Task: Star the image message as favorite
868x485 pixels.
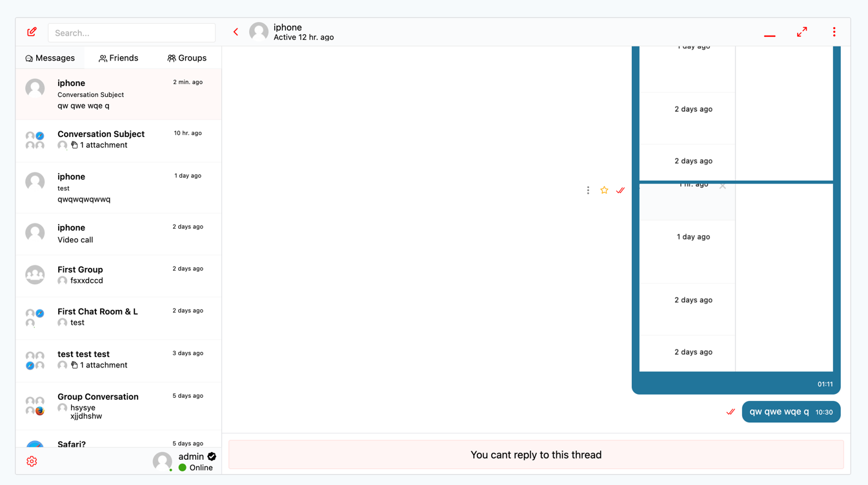Action: click(604, 190)
